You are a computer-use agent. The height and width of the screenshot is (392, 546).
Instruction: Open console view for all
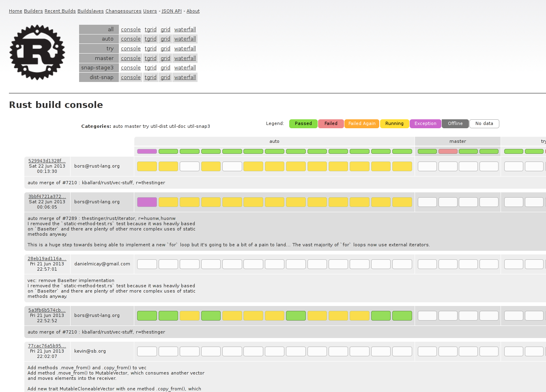click(131, 29)
